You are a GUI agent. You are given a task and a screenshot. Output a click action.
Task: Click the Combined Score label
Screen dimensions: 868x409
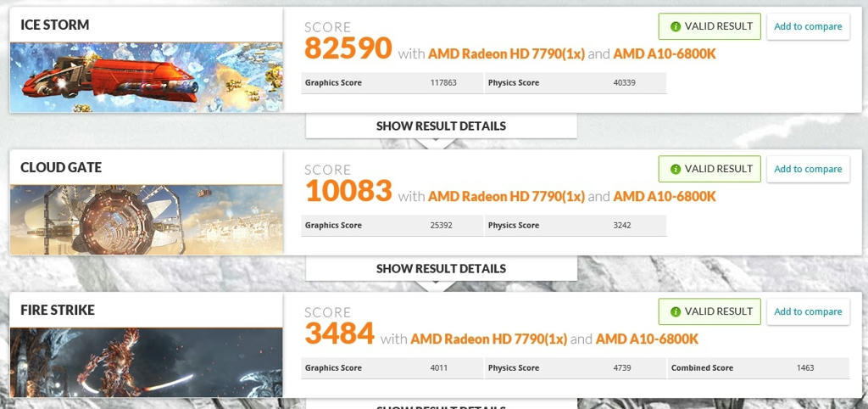point(702,368)
